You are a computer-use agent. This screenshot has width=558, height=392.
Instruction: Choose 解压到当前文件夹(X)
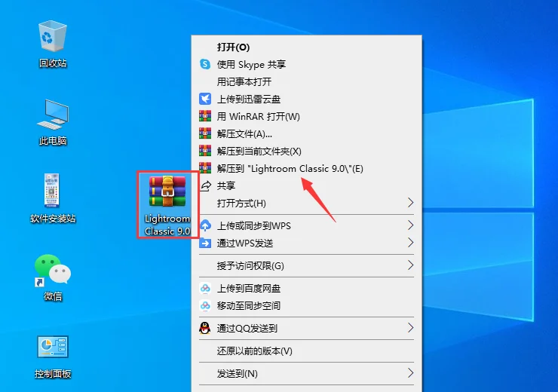[x=307, y=152]
